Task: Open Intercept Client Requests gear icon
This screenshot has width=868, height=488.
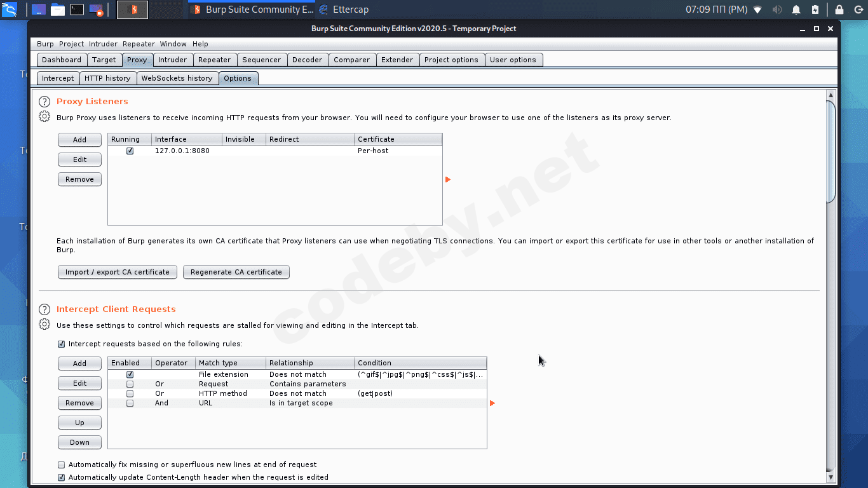Action: click(44, 325)
